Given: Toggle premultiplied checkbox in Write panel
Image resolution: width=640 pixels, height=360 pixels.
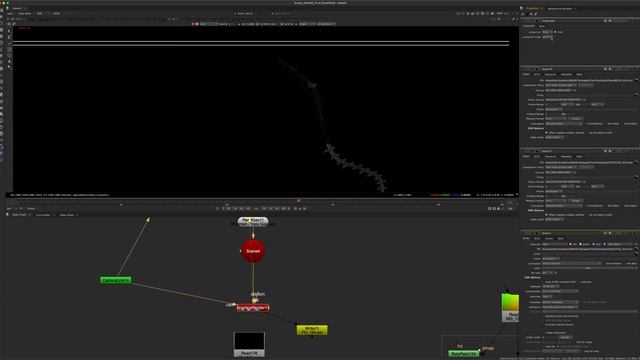Looking at the screenshot, I should (605, 263).
